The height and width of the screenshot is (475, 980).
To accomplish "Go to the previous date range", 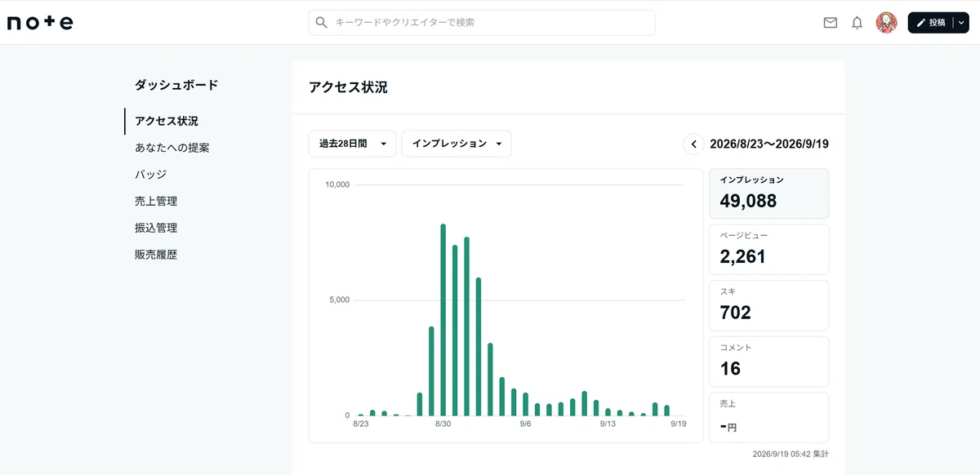I will (693, 144).
